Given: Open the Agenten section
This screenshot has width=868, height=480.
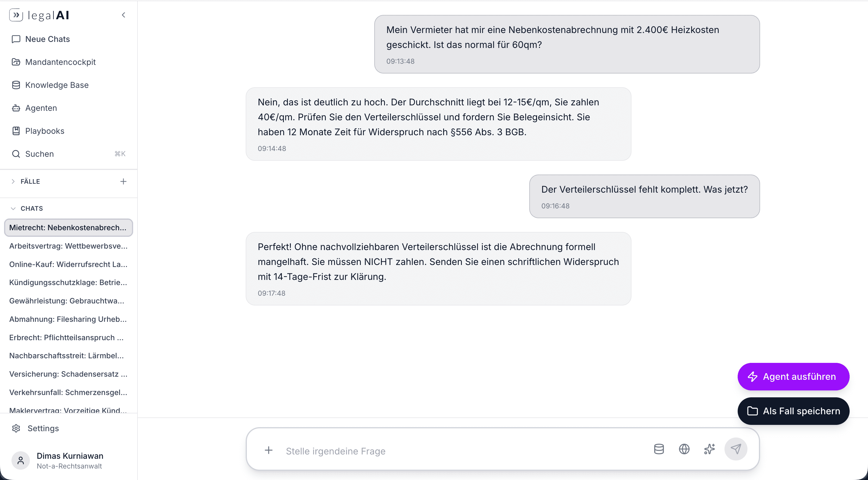Looking at the screenshot, I should (41, 108).
